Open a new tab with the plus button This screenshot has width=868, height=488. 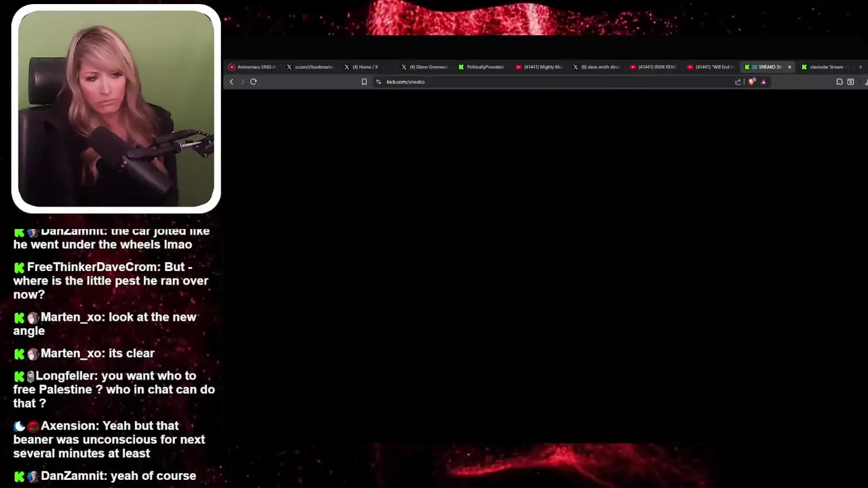(860, 67)
